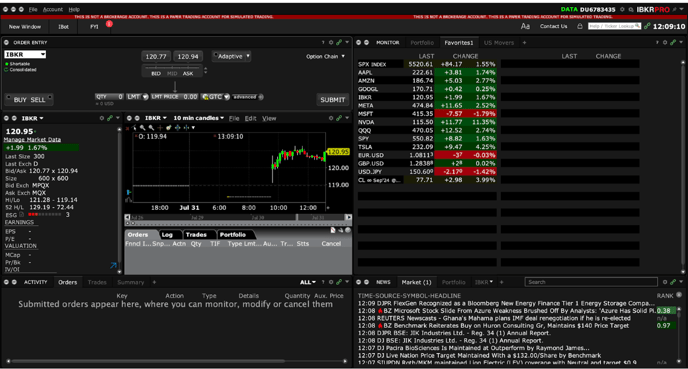Image resolution: width=688 pixels, height=369 pixels.
Task: Open Order Entry panel gear settings
Action: 331,43
